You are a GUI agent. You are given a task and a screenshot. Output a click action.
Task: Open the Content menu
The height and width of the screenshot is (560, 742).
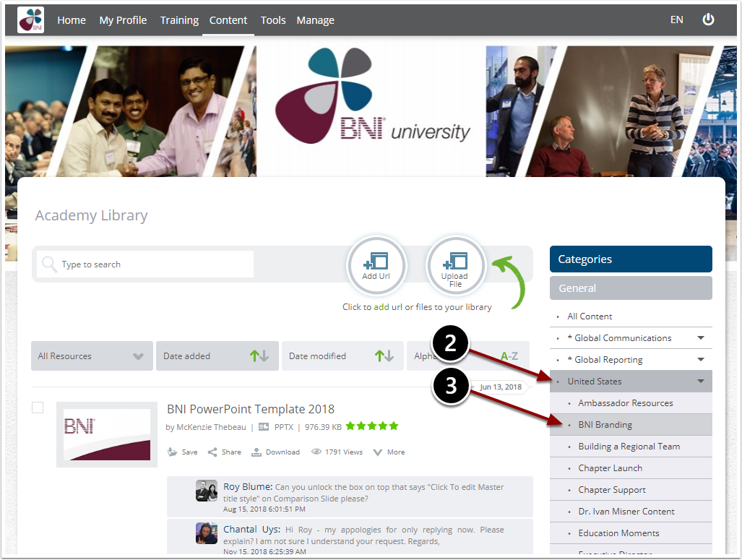coord(228,20)
